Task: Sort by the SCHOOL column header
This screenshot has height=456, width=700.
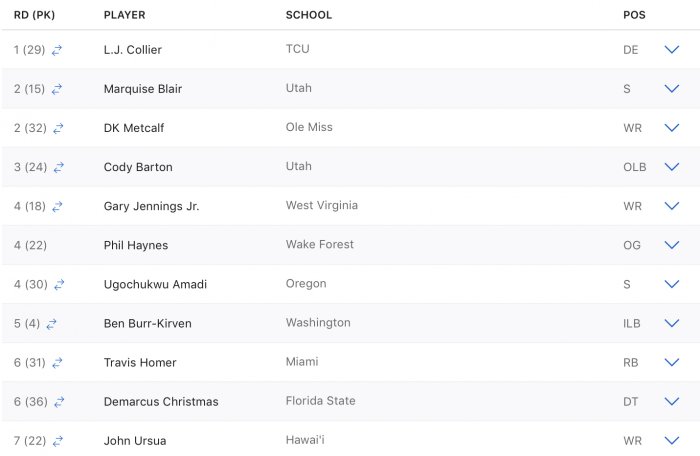Action: click(309, 15)
